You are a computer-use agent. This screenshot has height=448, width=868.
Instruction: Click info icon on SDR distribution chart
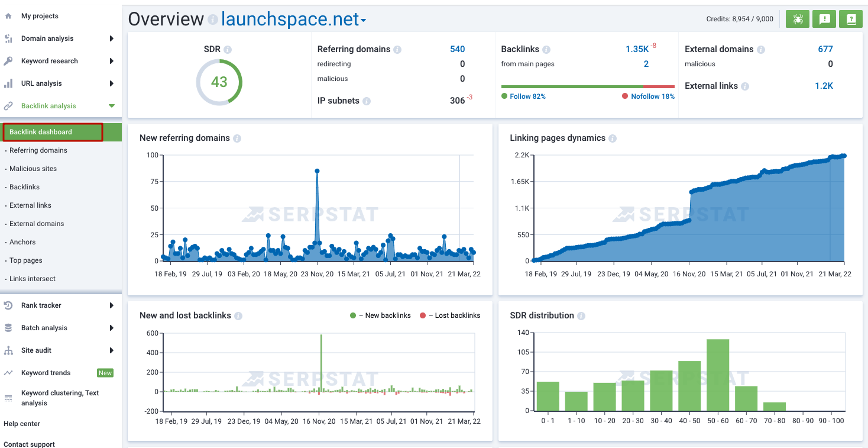click(x=581, y=316)
